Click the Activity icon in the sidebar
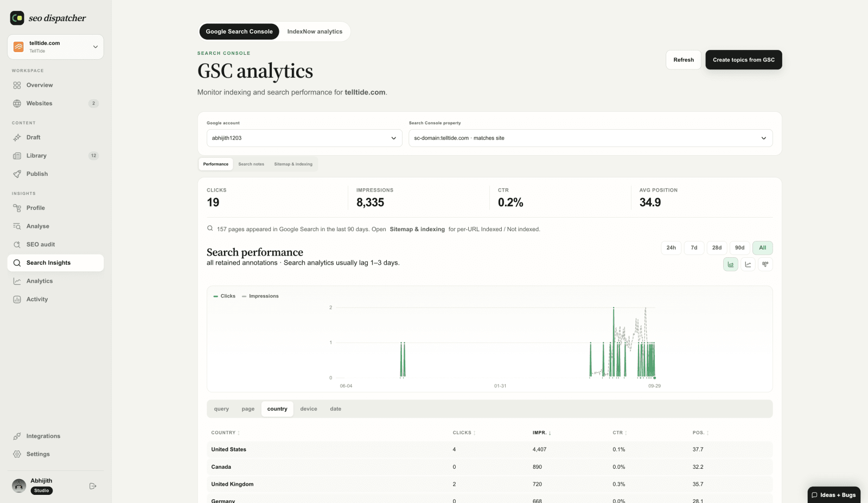 [x=17, y=300]
